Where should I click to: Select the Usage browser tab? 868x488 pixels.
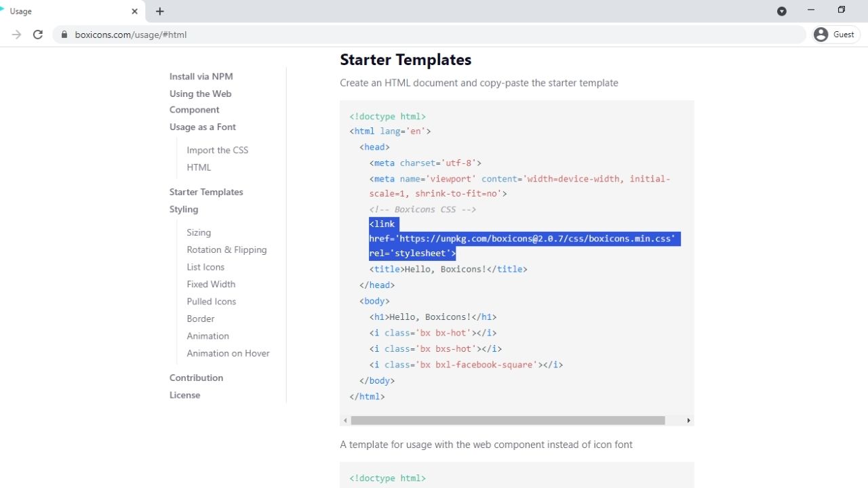pyautogui.click(x=71, y=12)
